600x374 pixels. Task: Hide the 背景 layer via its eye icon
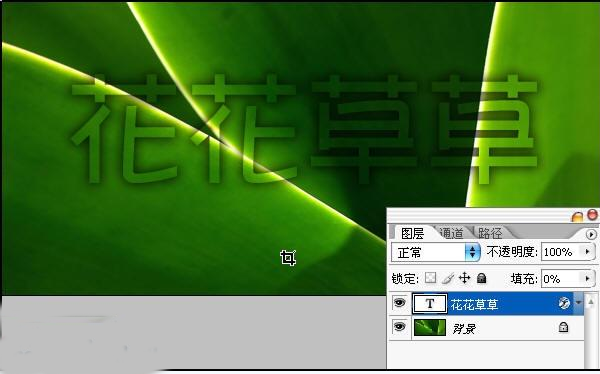(399, 327)
